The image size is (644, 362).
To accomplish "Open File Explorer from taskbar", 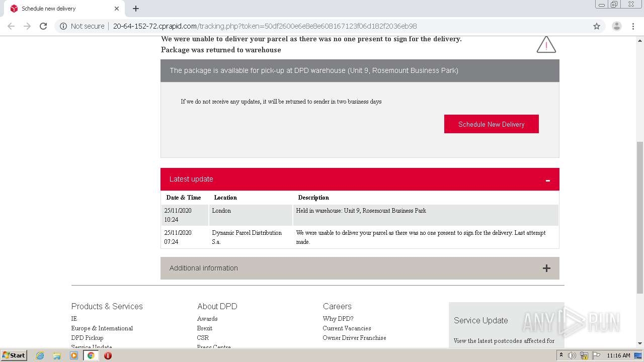I will [x=57, y=355].
